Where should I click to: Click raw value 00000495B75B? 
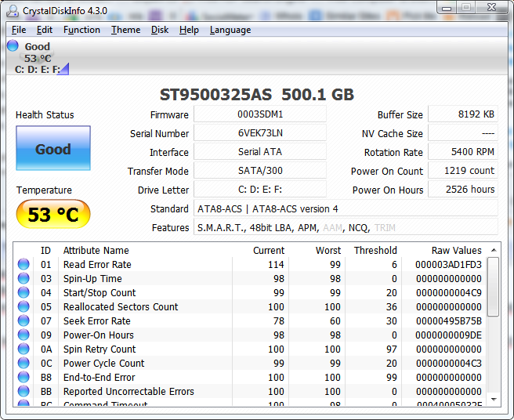tap(449, 320)
